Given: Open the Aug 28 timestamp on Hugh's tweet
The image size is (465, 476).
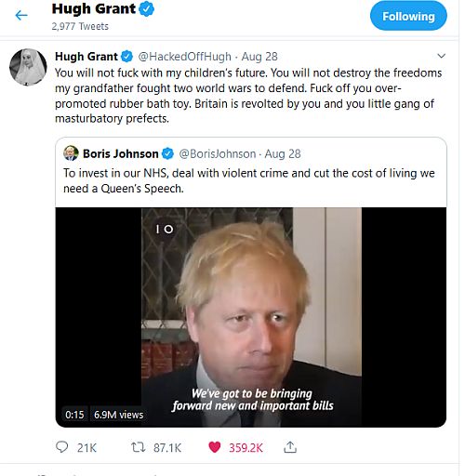Looking at the screenshot, I should (x=259, y=57).
